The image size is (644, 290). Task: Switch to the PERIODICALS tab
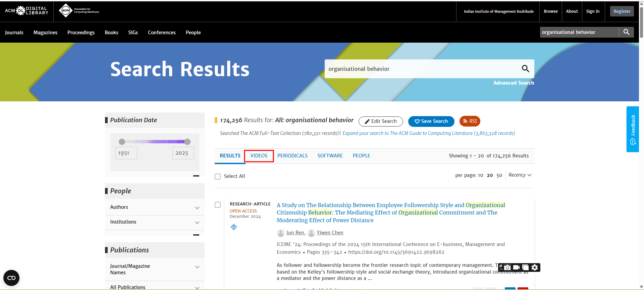coord(292,156)
